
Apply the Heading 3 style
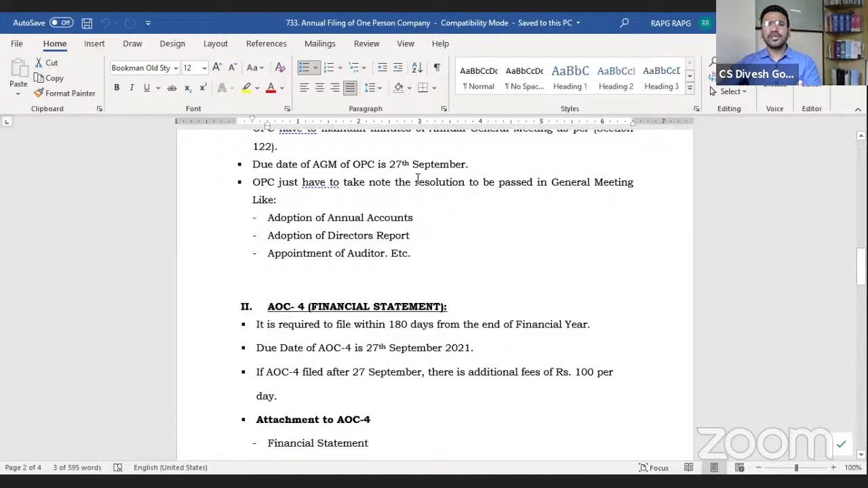tap(661, 78)
